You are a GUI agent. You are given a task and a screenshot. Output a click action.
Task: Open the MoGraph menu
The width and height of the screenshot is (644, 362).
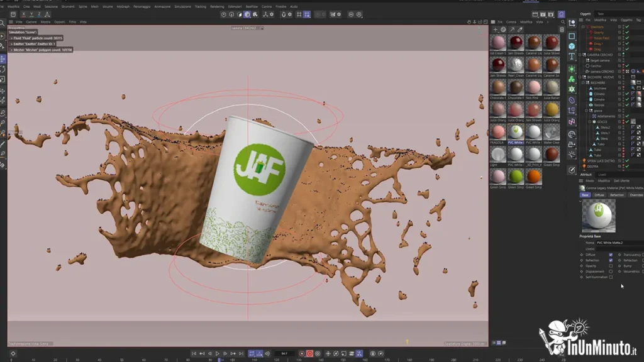pos(123,6)
